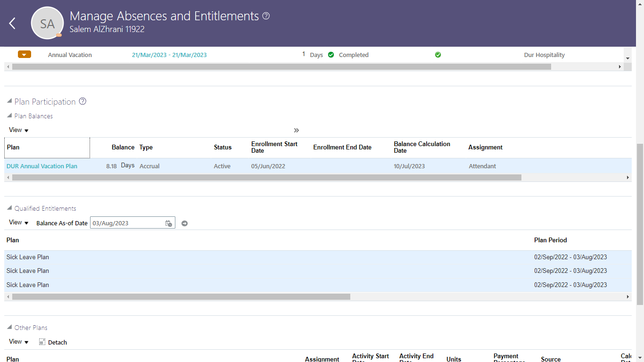
Task: Click the horizontal scrollbar below the Sick Leave rows
Action: pyautogui.click(x=178, y=296)
